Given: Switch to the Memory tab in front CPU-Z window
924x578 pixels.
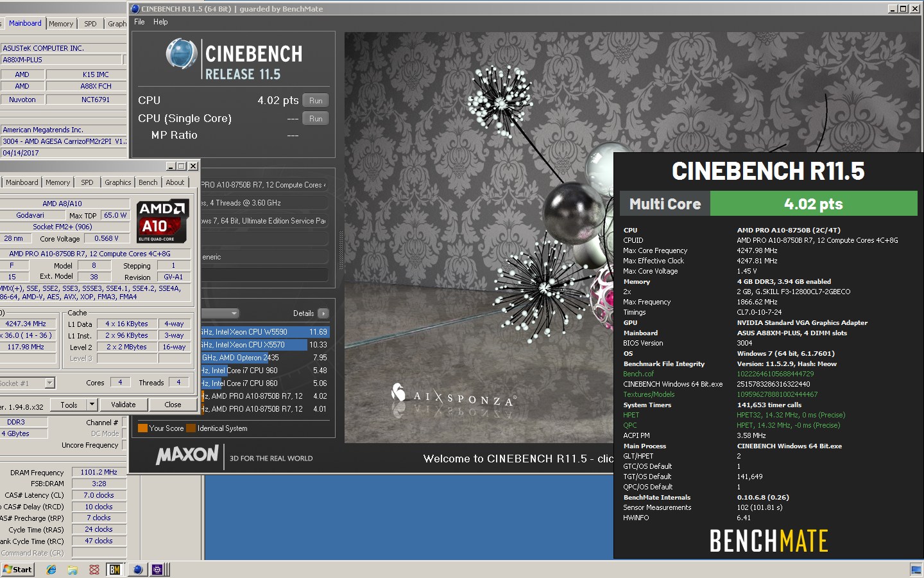Looking at the screenshot, I should (x=58, y=182).
